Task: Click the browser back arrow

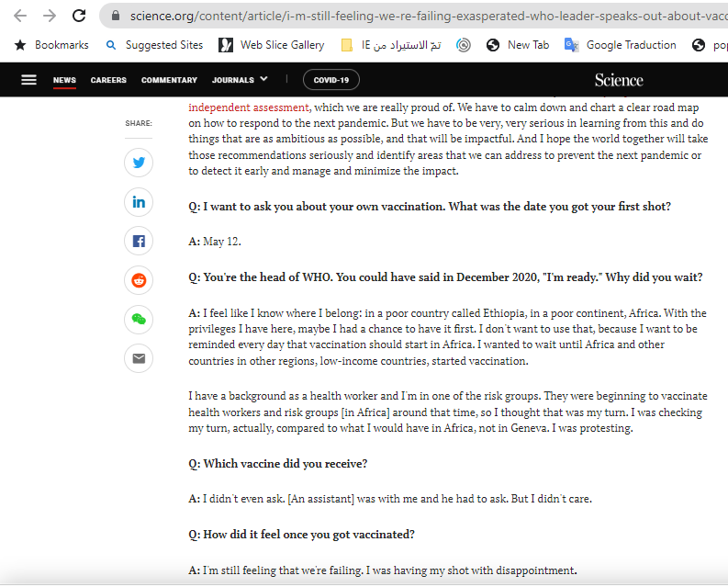Action: pyautogui.click(x=20, y=16)
